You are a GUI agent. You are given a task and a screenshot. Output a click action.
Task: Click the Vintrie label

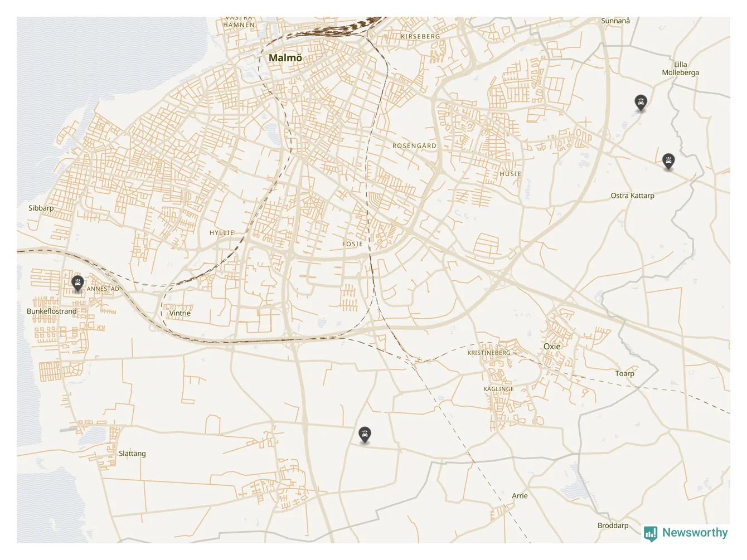[180, 313]
